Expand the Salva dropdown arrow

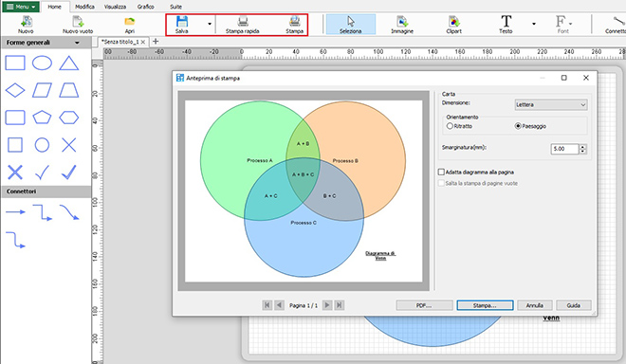click(210, 25)
